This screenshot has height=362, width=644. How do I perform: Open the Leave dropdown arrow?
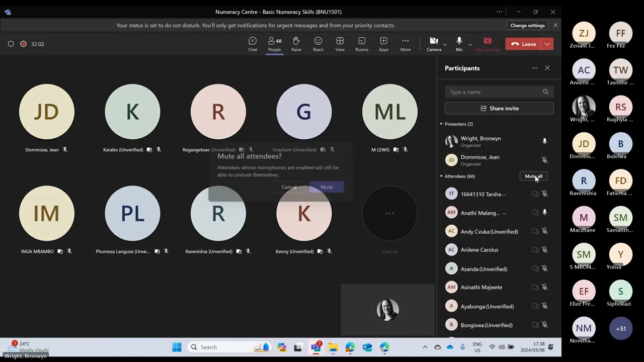click(547, 44)
